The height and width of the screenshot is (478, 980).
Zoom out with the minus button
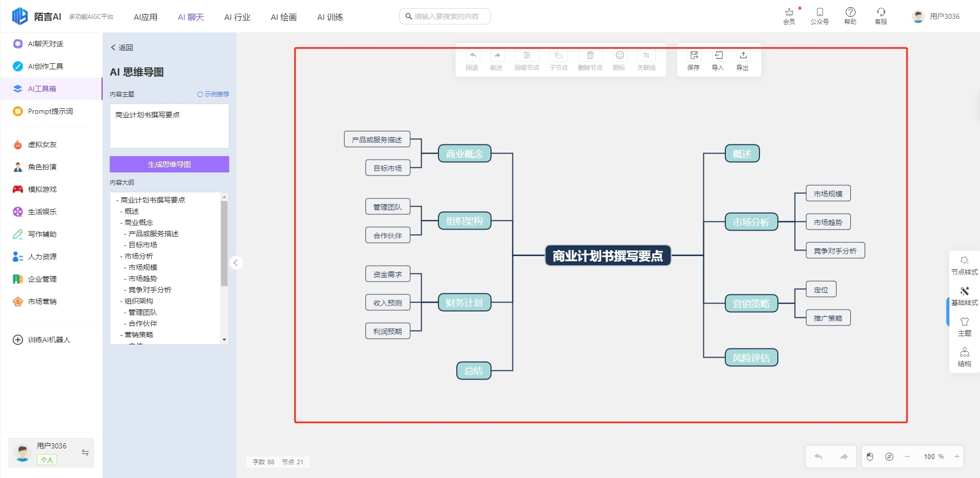(907, 457)
